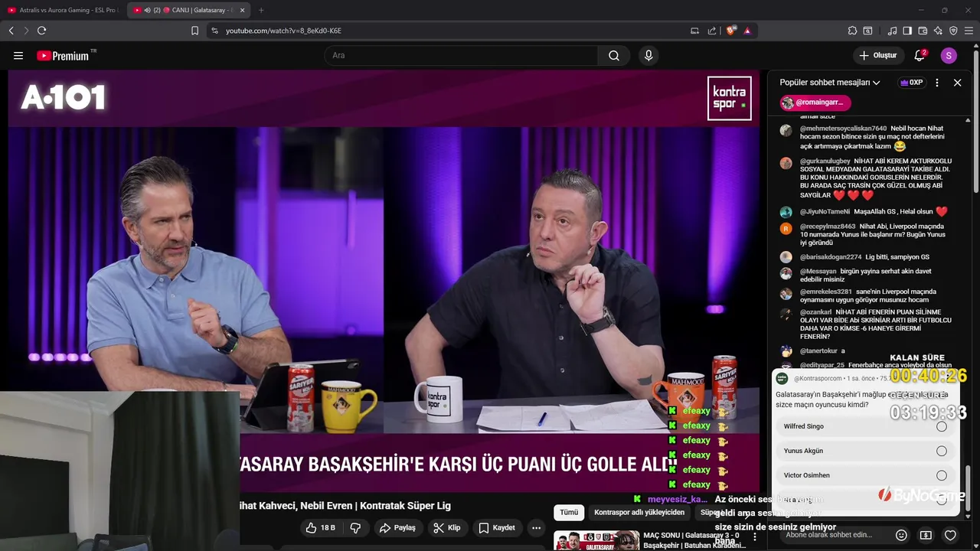Dislike the video

(355, 528)
